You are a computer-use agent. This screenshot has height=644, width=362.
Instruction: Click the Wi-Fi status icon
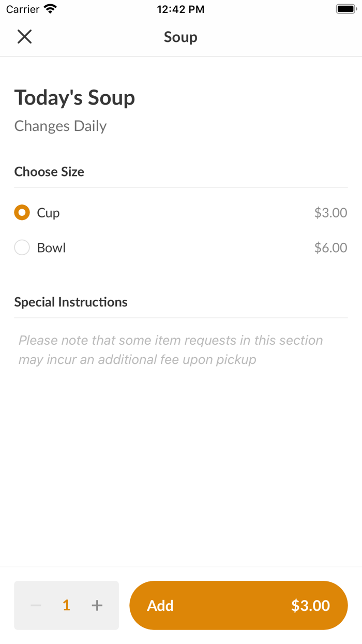pyautogui.click(x=50, y=9)
